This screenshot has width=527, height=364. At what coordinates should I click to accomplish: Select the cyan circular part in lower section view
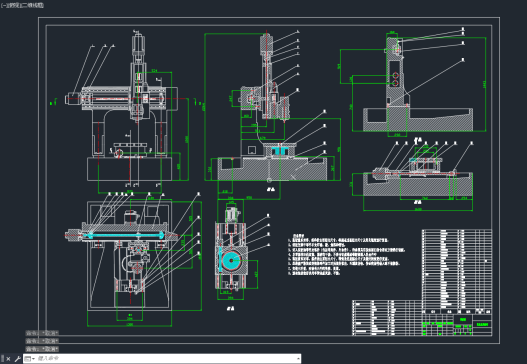(231, 260)
